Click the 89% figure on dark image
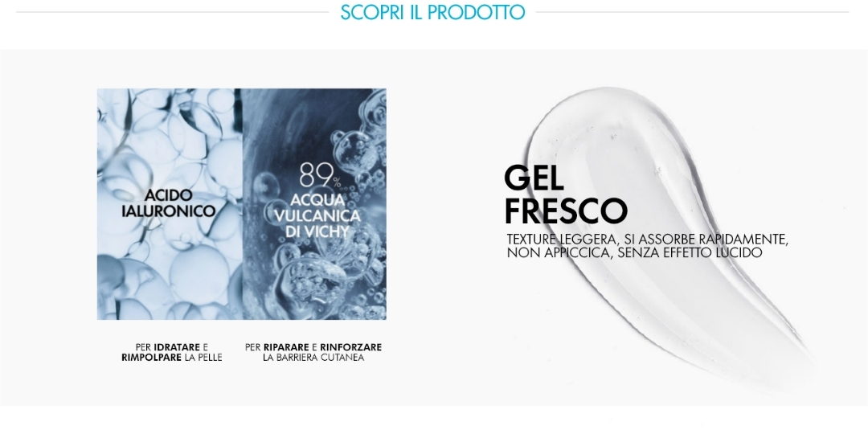This screenshot has width=868, height=438. point(320,175)
